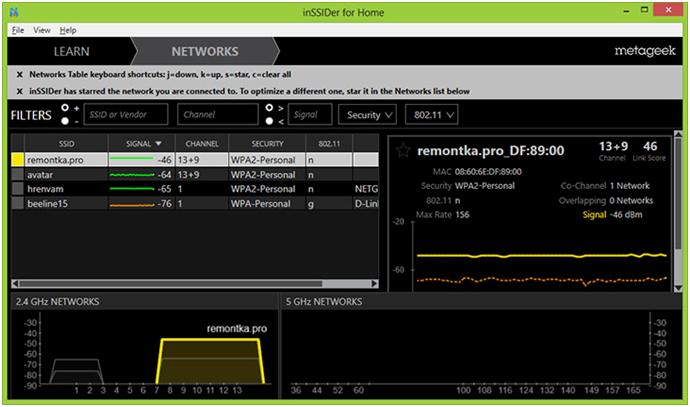The height and width of the screenshot is (407, 690).
Task: Click the MAC address 08:60:6E:DF:89:00
Action: (488, 172)
